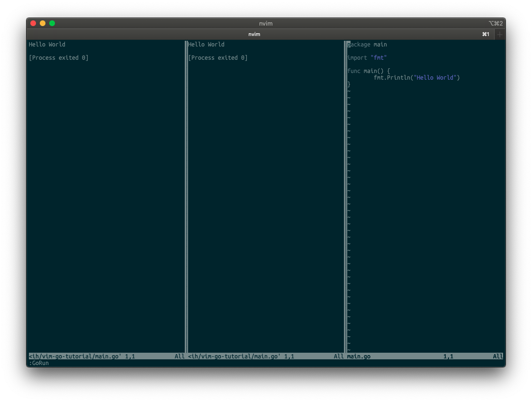Click 'Hello World' output in middle pane
Image resolution: width=532 pixels, height=402 pixels.
[x=206, y=45]
